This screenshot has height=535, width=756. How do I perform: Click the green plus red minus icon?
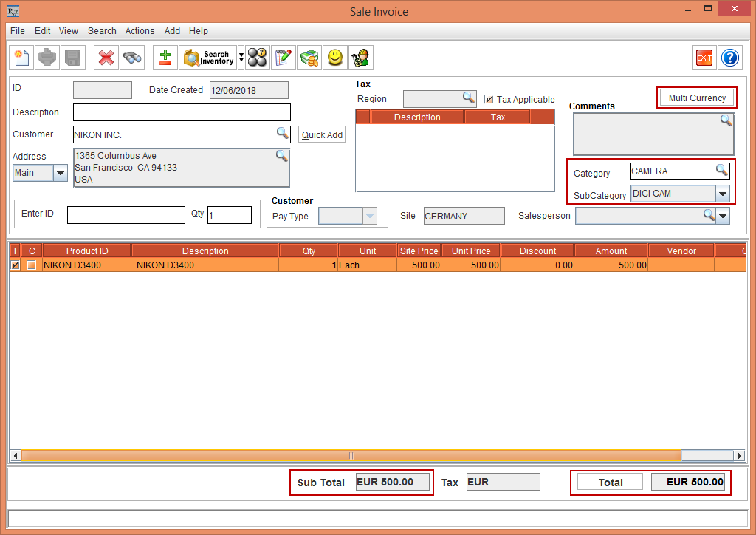pyautogui.click(x=165, y=58)
